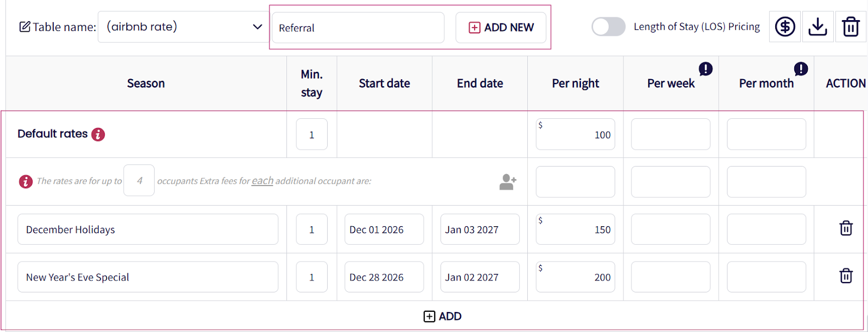Click the occupants count field
The image size is (868, 332).
click(x=139, y=181)
